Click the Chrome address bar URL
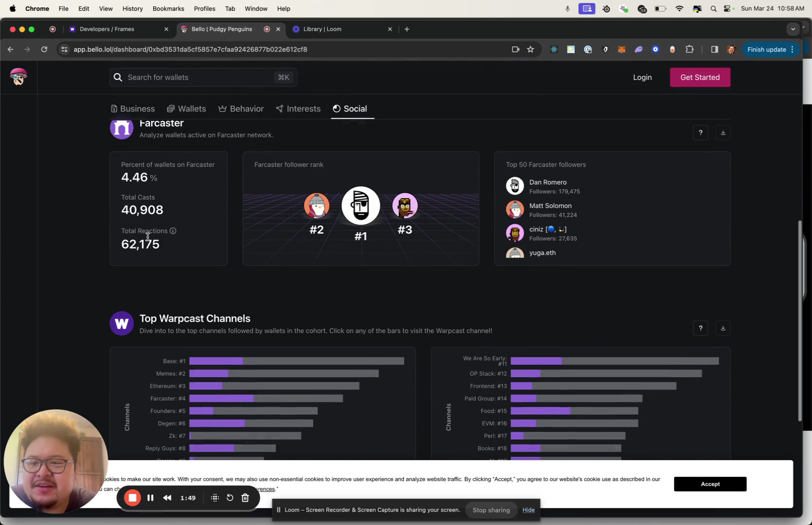Screen dimensions: 812x525 point(190,49)
